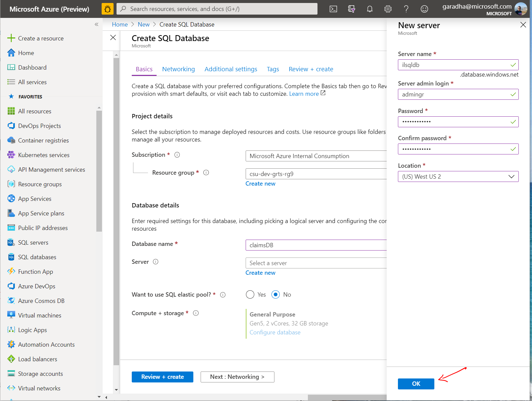
Task: Show Subscription info tooltip icon
Action: 177,155
